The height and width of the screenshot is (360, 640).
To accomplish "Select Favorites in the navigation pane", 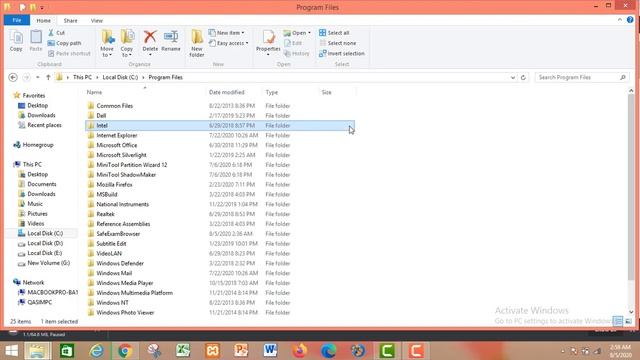I will tap(33, 96).
